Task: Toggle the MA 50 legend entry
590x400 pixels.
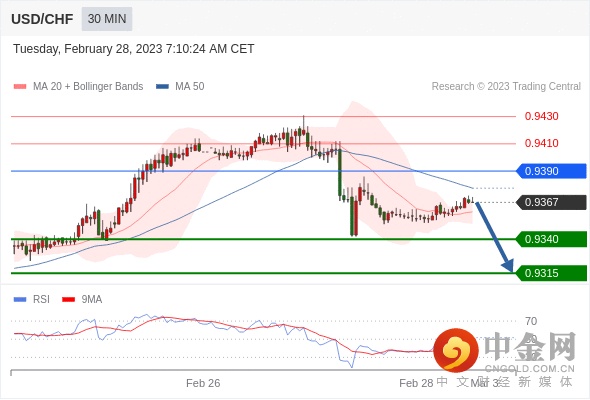Action: (x=180, y=86)
